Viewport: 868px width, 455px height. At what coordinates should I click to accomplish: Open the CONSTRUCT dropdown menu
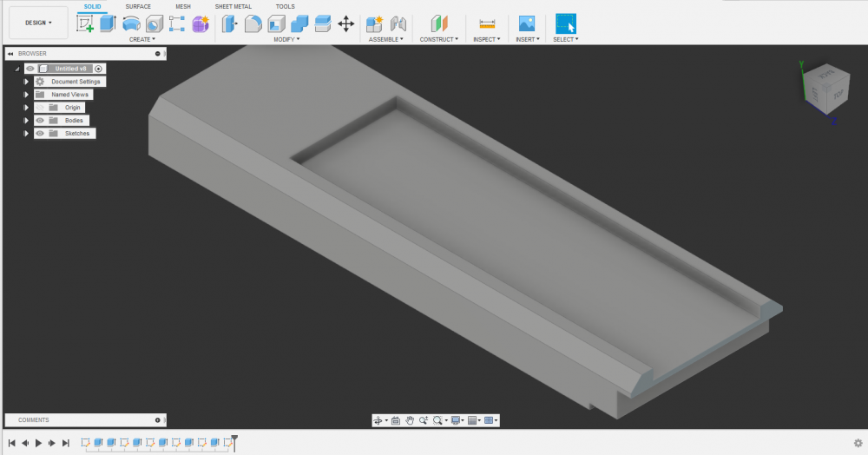439,39
